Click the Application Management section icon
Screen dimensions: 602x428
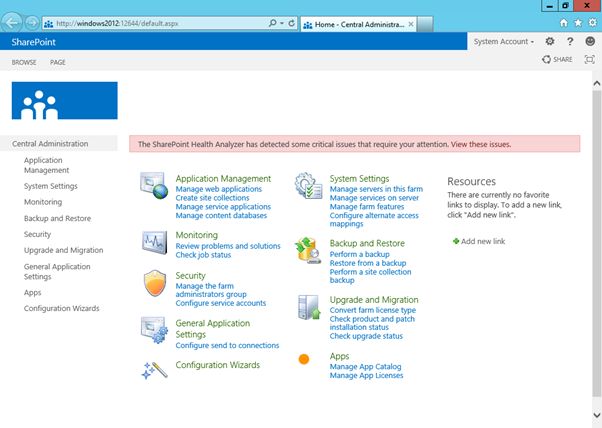click(x=154, y=185)
